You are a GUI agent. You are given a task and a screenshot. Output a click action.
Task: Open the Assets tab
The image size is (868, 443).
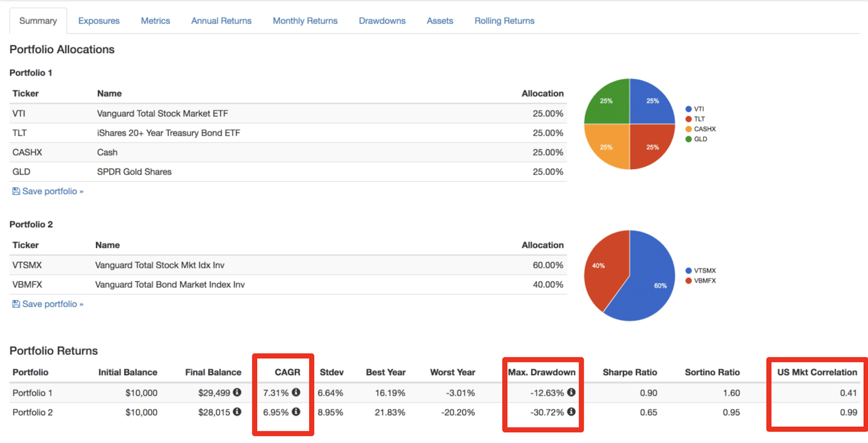(x=439, y=21)
